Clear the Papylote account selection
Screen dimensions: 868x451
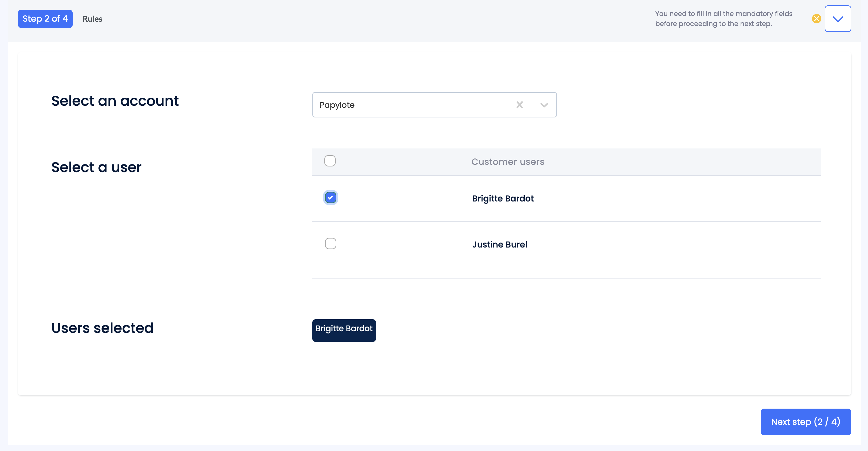(x=519, y=105)
